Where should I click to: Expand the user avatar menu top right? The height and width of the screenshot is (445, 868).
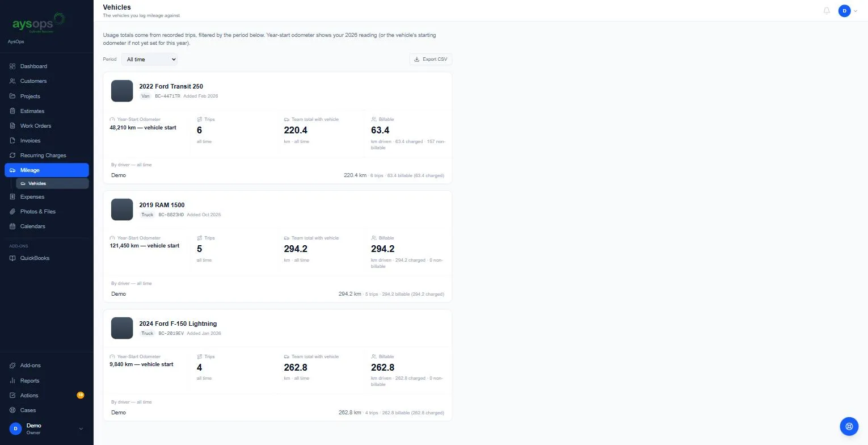tap(848, 11)
